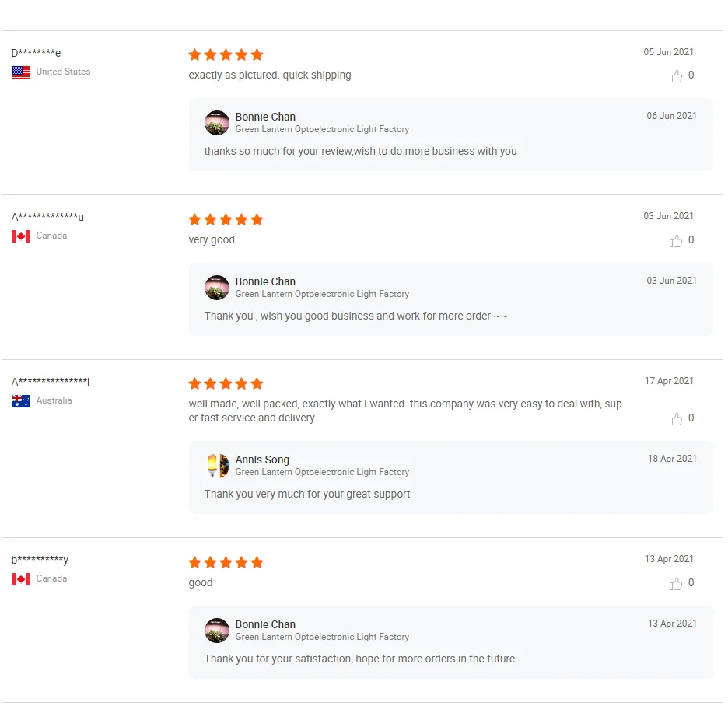
Task: Click the Canada flag beside reviewer b**********y
Action: pyautogui.click(x=21, y=579)
